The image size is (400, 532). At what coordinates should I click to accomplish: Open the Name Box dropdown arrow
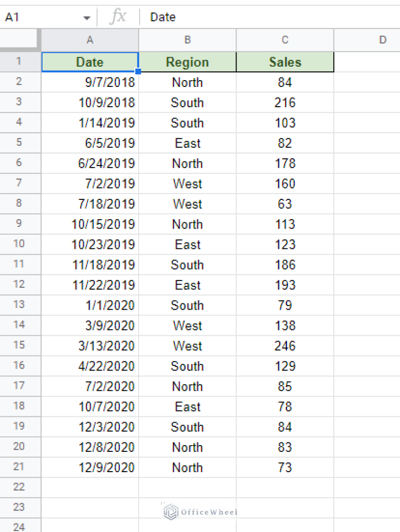[86, 18]
